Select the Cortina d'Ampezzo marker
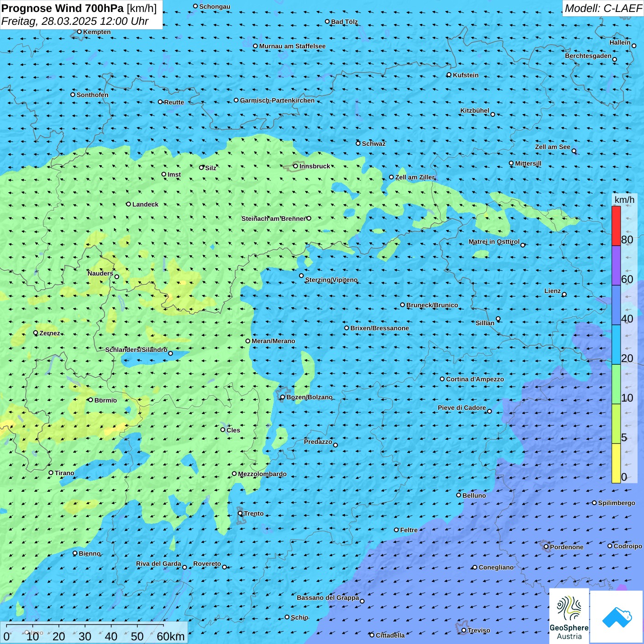Image resolution: width=644 pixels, height=644 pixels. pos(442,379)
